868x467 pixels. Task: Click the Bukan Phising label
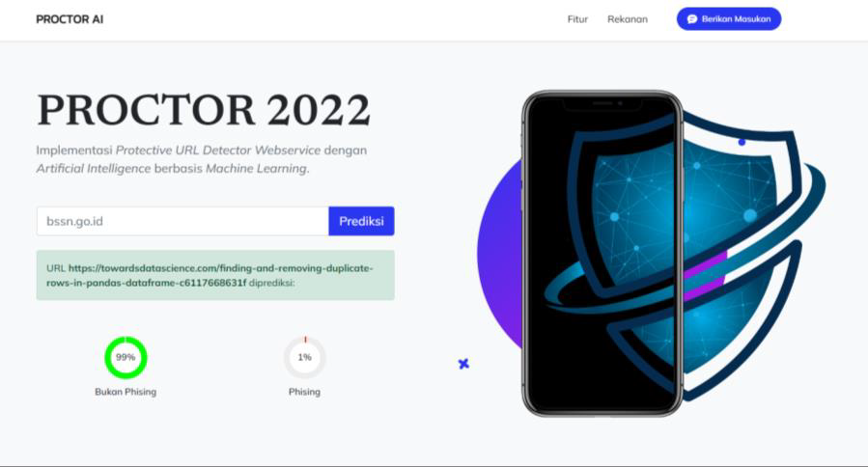pos(126,392)
